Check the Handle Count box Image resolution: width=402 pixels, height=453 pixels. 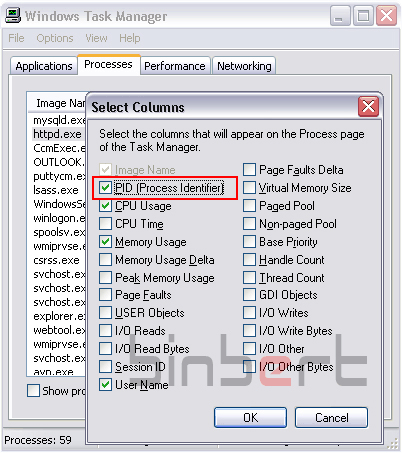(x=249, y=260)
